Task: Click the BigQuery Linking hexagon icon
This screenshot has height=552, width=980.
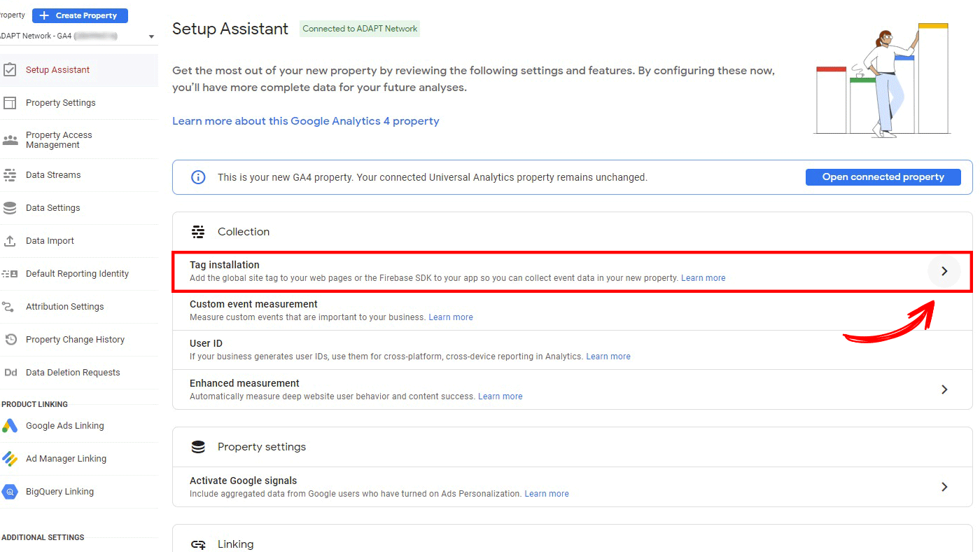Action: (10, 492)
